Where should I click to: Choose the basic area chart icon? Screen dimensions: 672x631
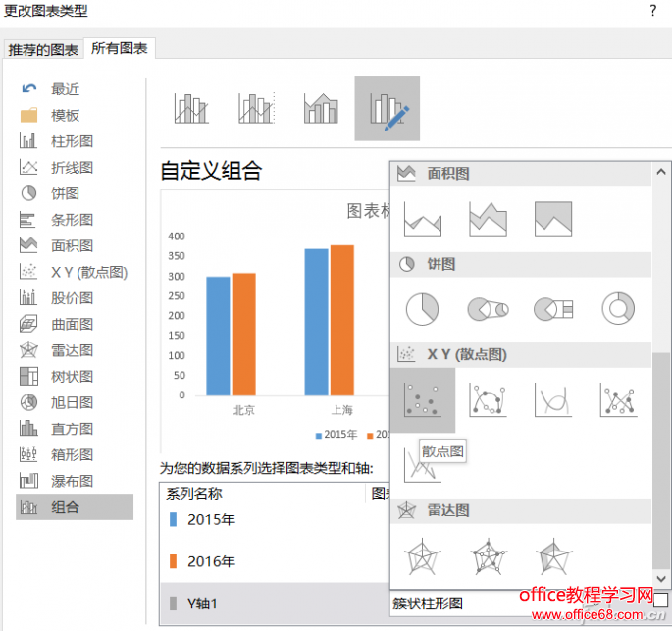tap(423, 219)
